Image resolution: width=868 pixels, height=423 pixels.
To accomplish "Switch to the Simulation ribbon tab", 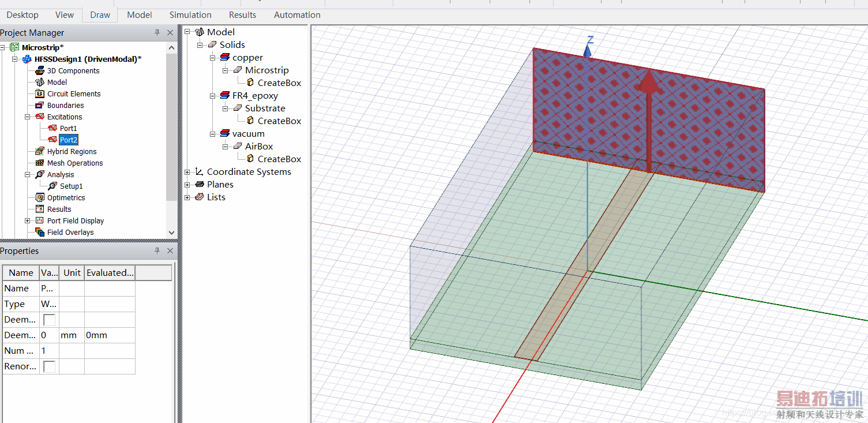I will 190,15.
